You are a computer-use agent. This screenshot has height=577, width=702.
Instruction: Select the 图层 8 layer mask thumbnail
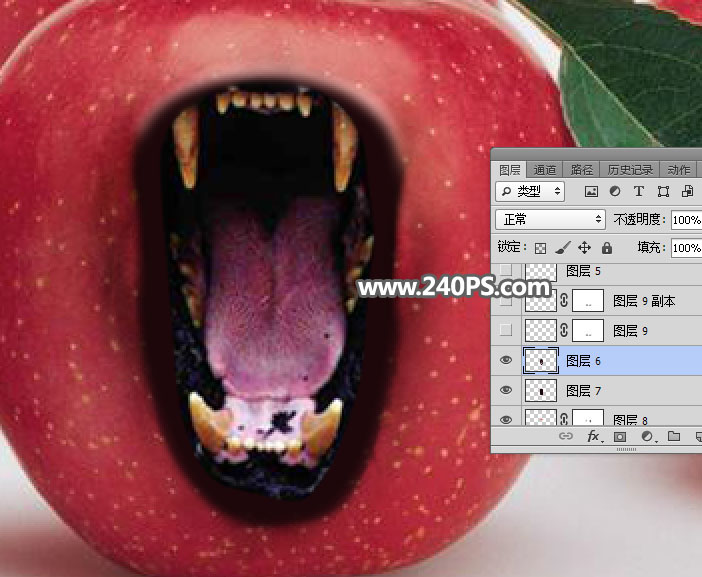coord(587,417)
